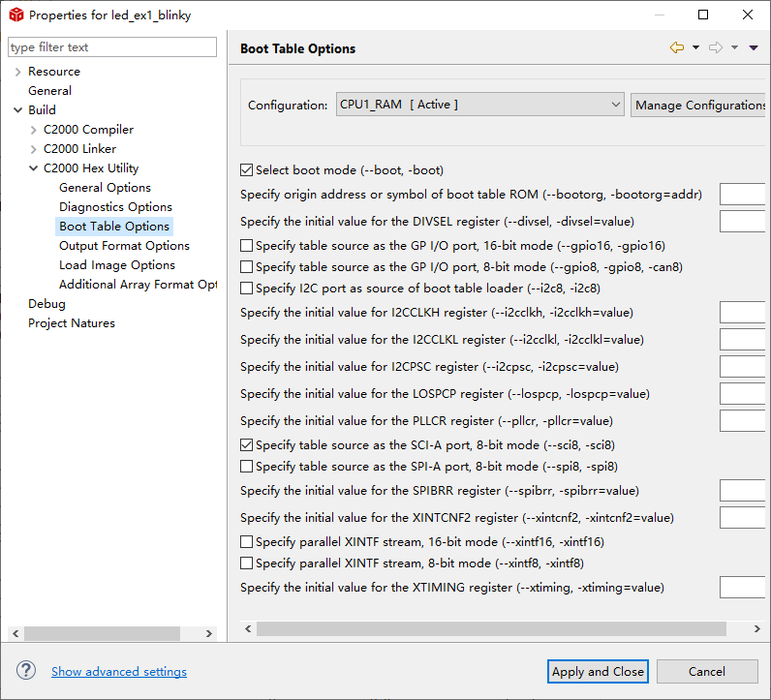Viewport: 771px width, 700px height.
Task: Enable I2C port boot table loader checkbox
Action: tap(246, 289)
